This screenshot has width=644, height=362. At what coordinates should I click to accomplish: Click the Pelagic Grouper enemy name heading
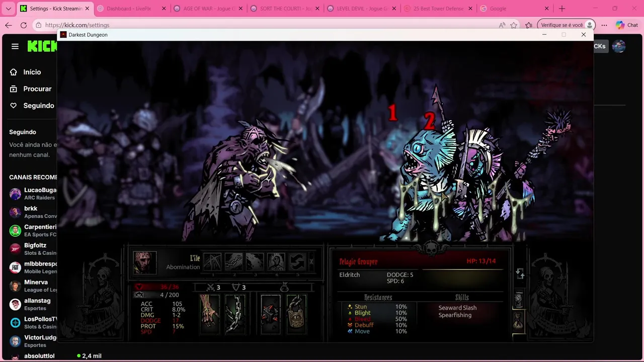358,261
